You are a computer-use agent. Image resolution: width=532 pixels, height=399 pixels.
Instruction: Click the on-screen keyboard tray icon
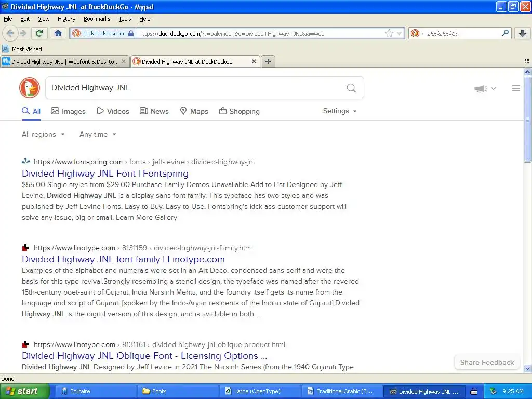pos(474,392)
